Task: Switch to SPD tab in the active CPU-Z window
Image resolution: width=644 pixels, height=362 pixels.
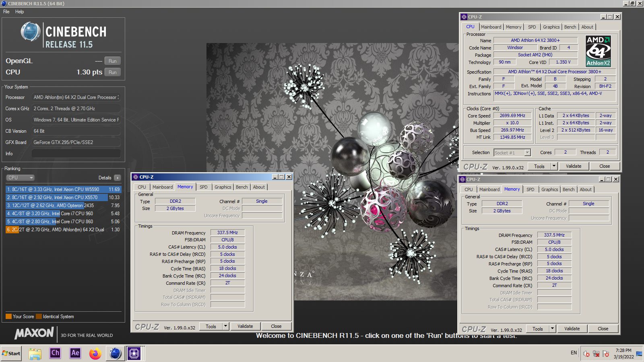Action: point(204,187)
